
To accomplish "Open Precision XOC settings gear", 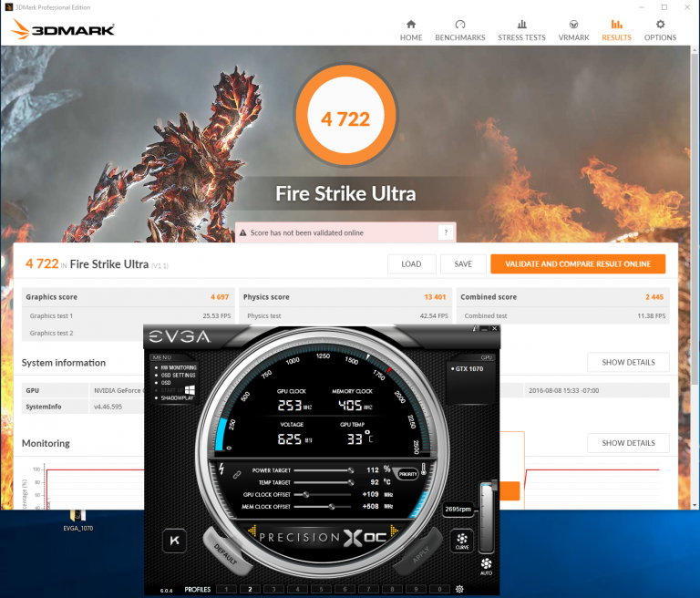I will (x=459, y=589).
